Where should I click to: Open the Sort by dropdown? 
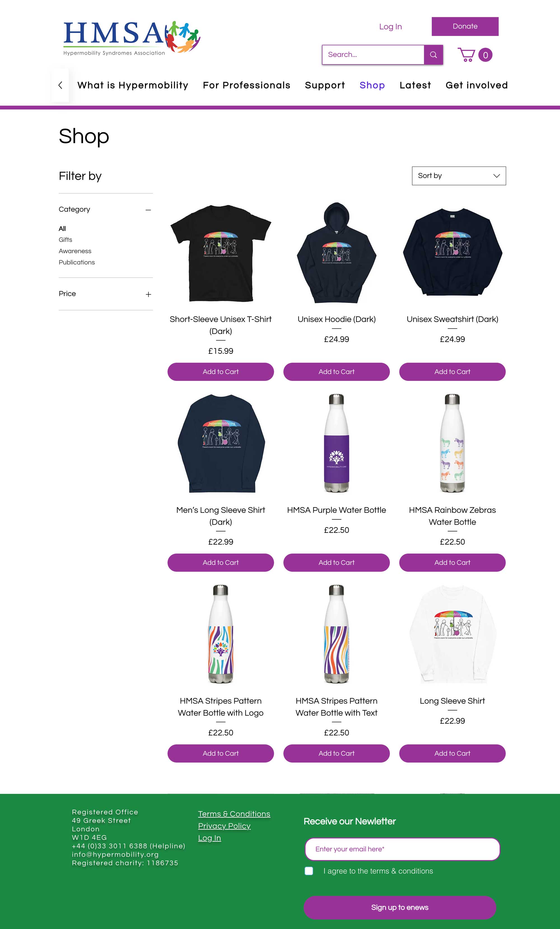tap(459, 176)
